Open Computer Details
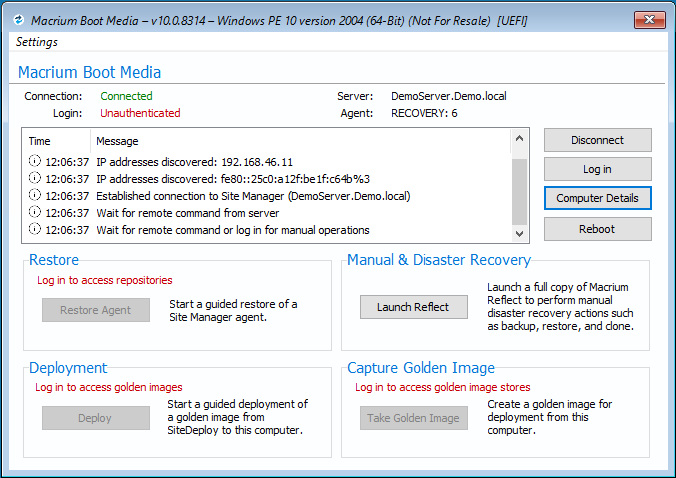Screen dimensions: 676x478 click(x=597, y=198)
